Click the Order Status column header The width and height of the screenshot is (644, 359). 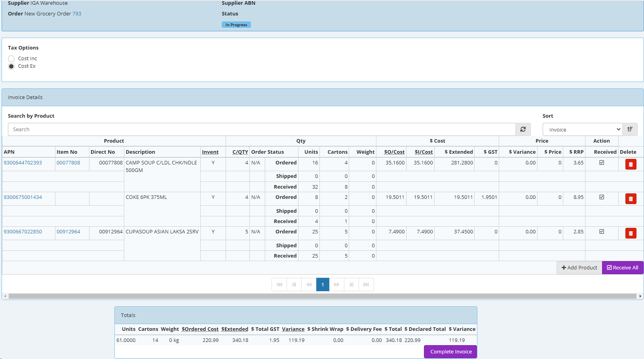pos(267,152)
